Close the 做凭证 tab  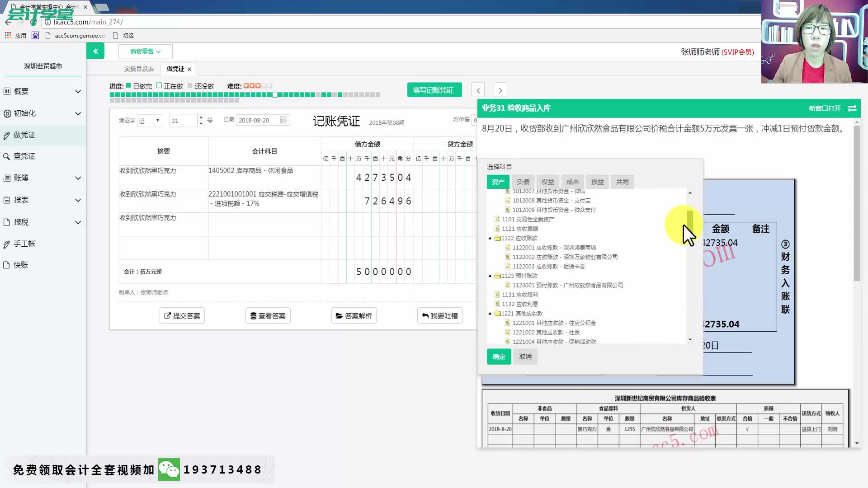(x=189, y=69)
